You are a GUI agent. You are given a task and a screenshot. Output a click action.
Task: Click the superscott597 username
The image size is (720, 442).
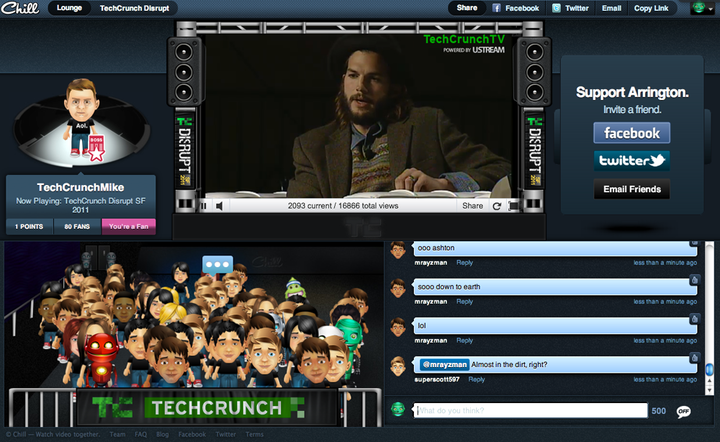[x=437, y=380]
